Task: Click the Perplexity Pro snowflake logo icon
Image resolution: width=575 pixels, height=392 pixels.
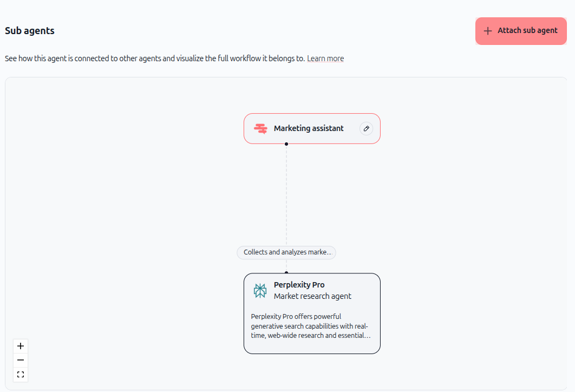Action: (x=260, y=290)
